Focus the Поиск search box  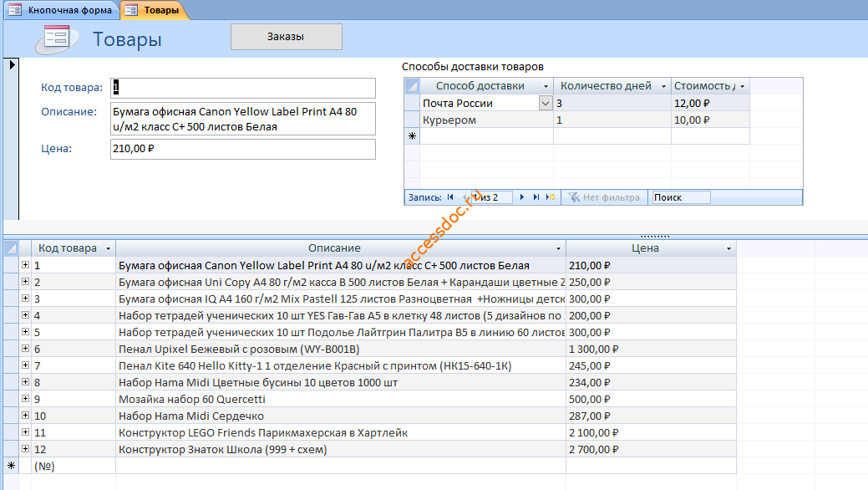[681, 197]
